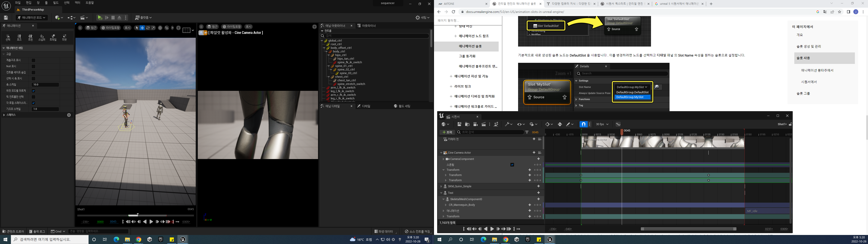Open the 30 fps frame rate dropdown
The width and height of the screenshot is (868, 244).
coord(602,124)
